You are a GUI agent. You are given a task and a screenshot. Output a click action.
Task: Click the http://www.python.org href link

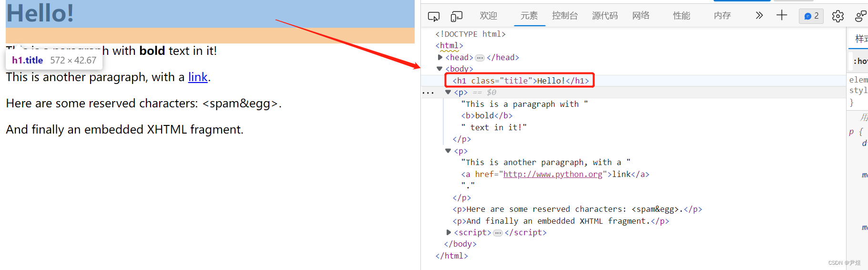pyautogui.click(x=553, y=174)
